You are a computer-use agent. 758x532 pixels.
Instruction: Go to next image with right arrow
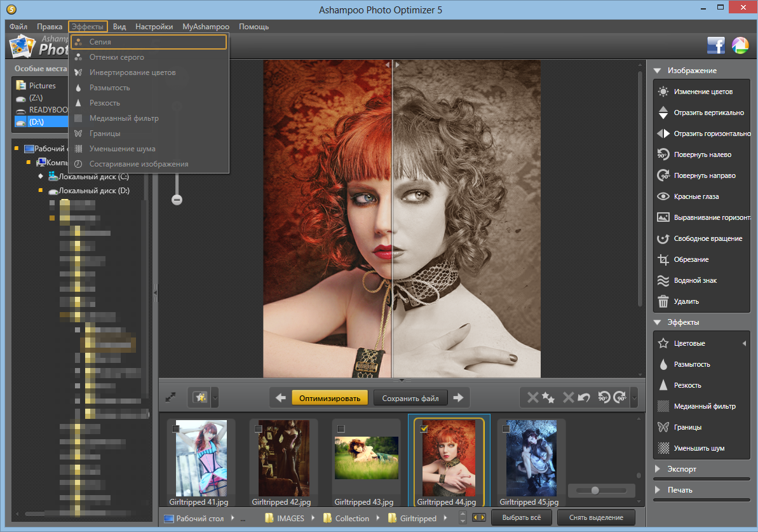[458, 398]
